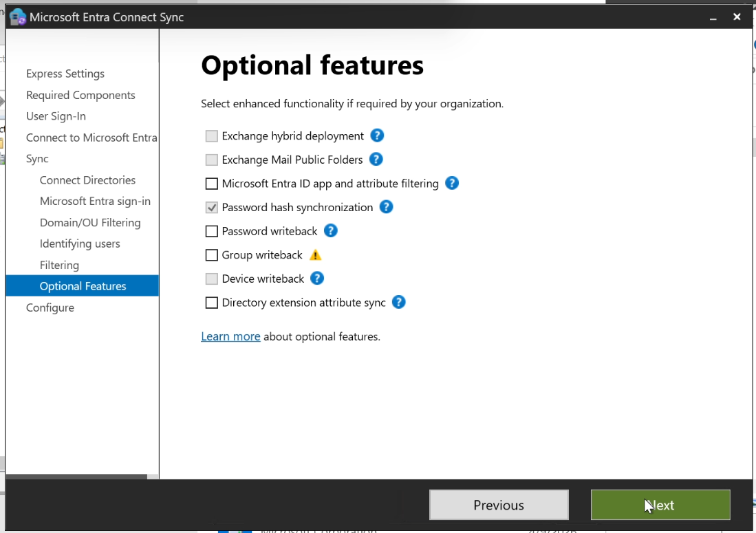This screenshot has height=533, width=756.
Task: Go to Connect Directories step
Action: 87,180
